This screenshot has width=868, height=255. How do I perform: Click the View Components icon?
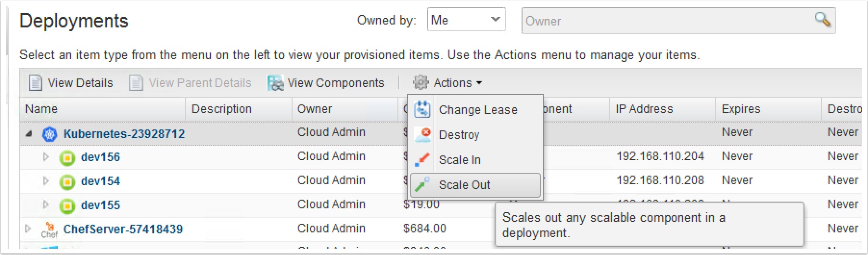pos(275,83)
